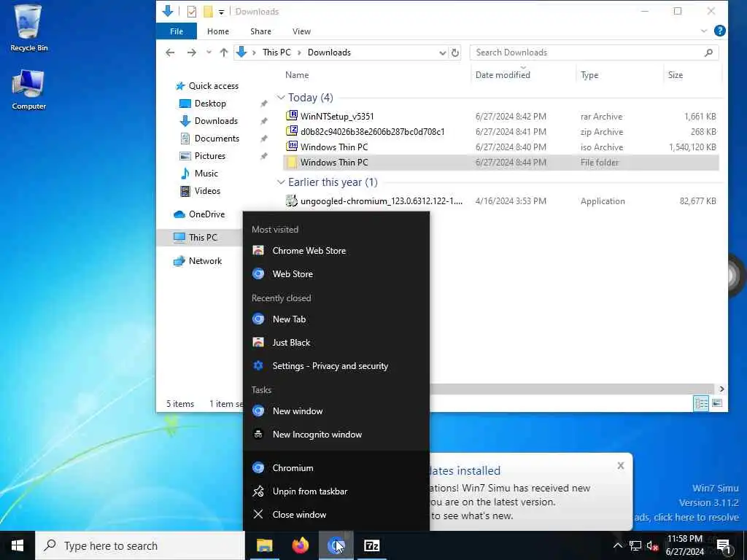
Task: Refresh the Downloads folder
Action: [x=455, y=52]
